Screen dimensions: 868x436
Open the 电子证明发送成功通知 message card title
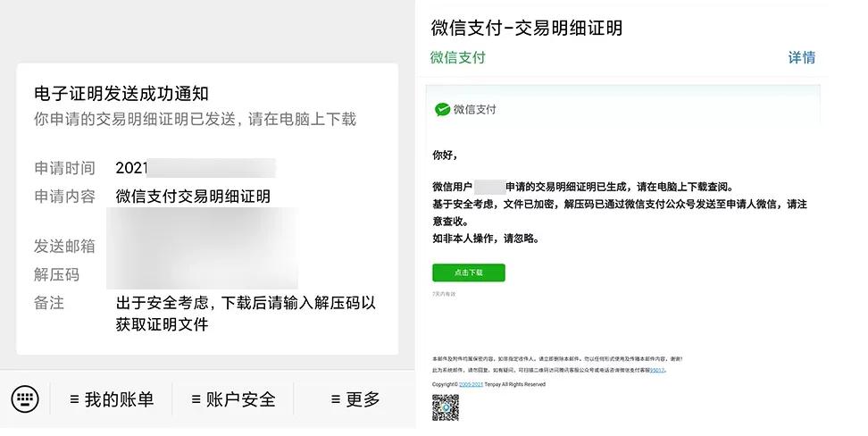point(121,94)
